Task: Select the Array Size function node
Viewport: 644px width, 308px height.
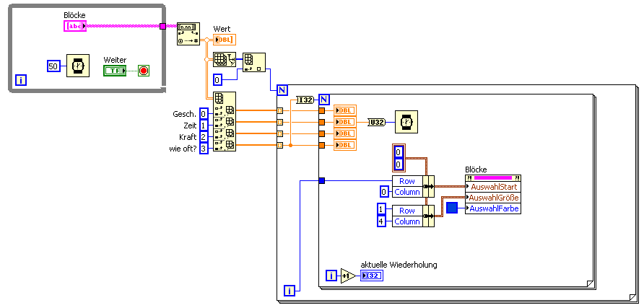Action: (x=225, y=60)
